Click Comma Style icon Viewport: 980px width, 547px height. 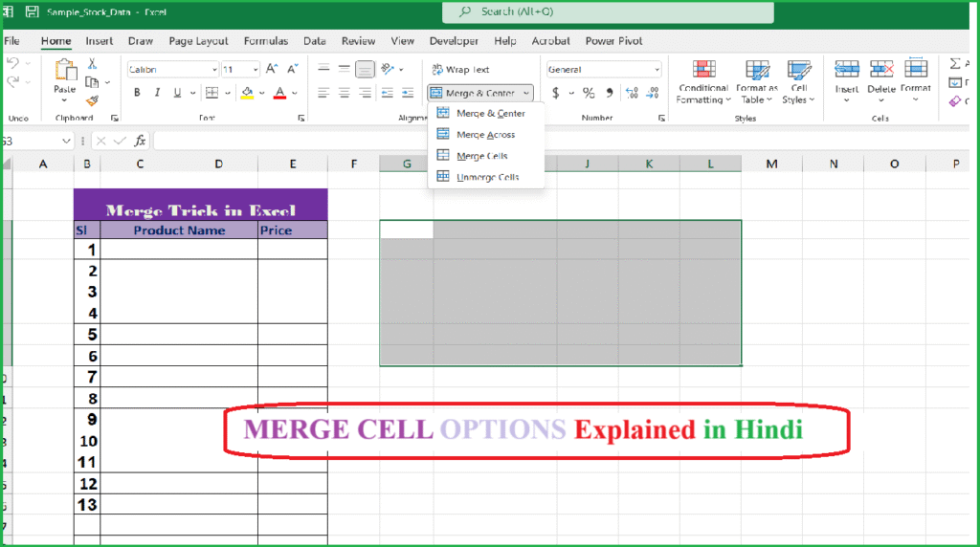coord(610,93)
